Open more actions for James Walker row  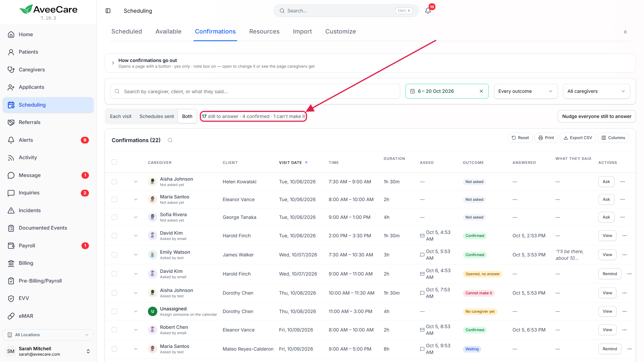coord(625,255)
